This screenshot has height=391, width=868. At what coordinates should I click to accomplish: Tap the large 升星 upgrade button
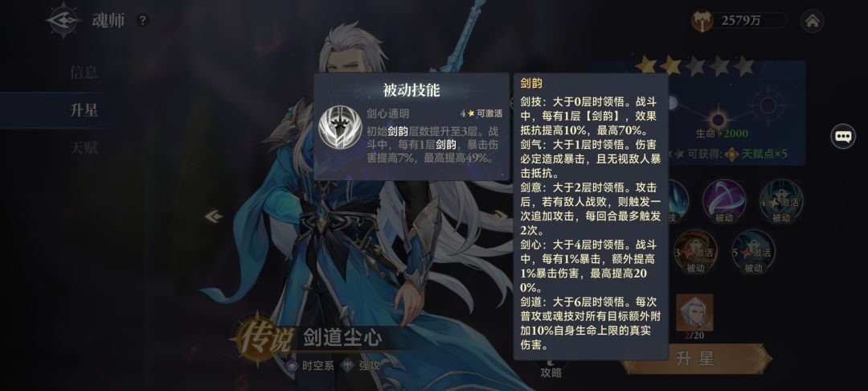(x=696, y=358)
